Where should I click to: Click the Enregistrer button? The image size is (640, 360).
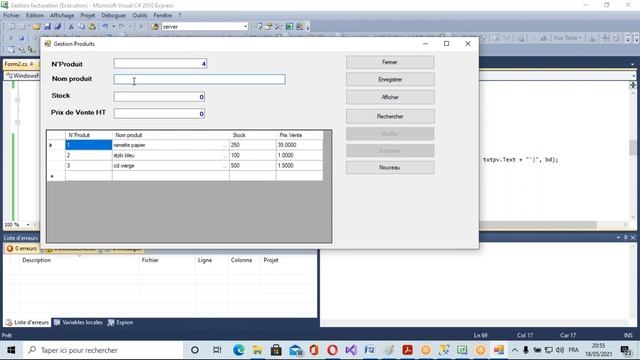(x=390, y=80)
